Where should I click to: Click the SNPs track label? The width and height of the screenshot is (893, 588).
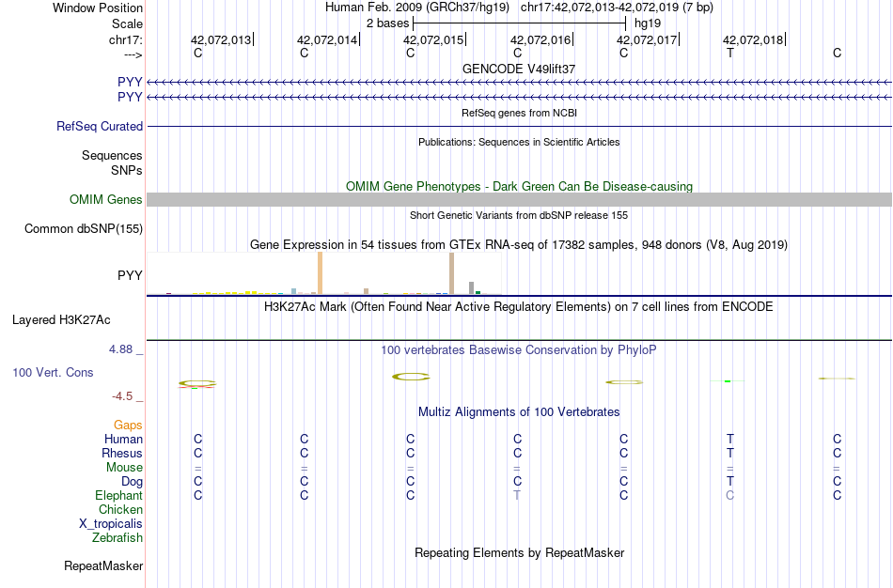[x=127, y=170]
